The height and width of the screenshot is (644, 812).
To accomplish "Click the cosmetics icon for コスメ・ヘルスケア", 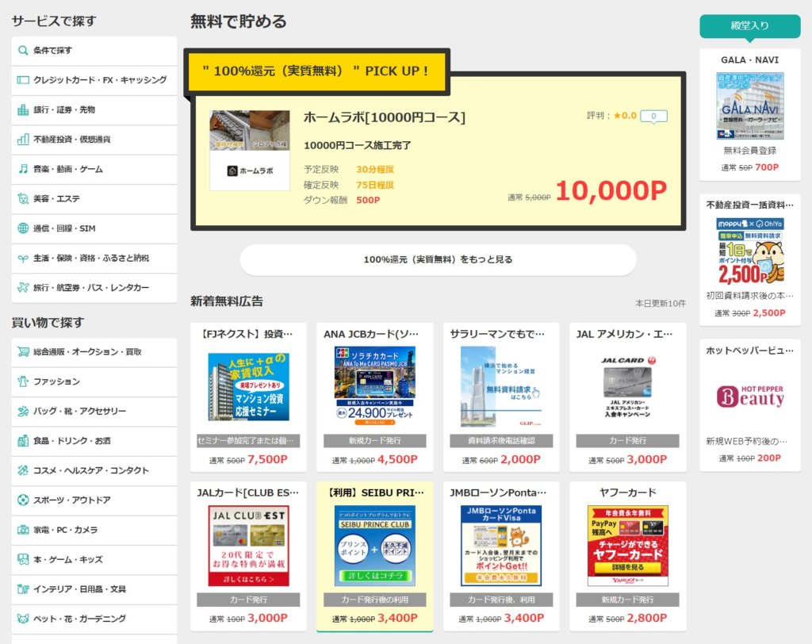I will [23, 470].
